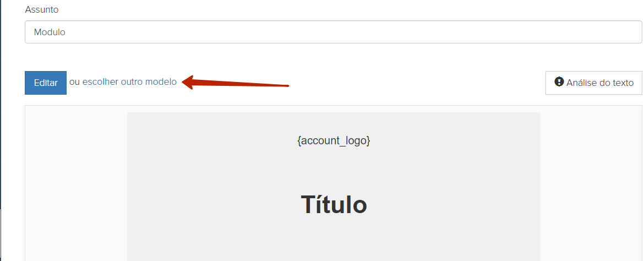
Task: Click the dark sidebar strip at left edge
Action: point(1,103)
